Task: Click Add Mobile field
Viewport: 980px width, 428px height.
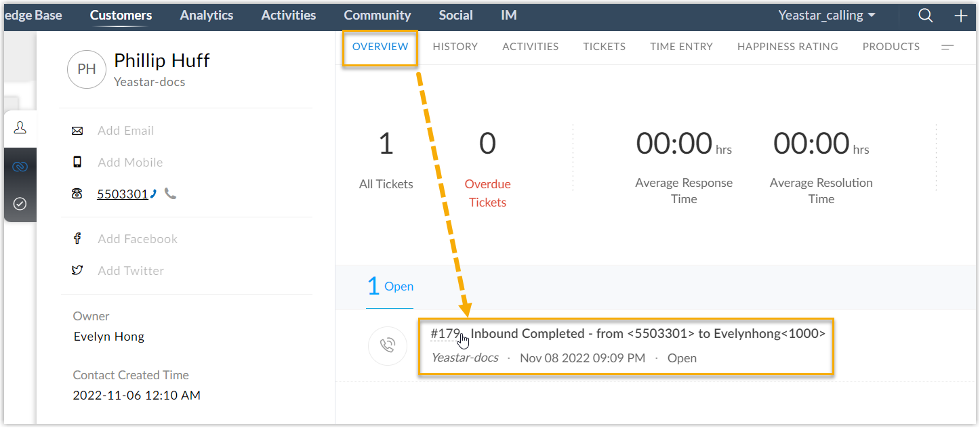Action: point(130,163)
